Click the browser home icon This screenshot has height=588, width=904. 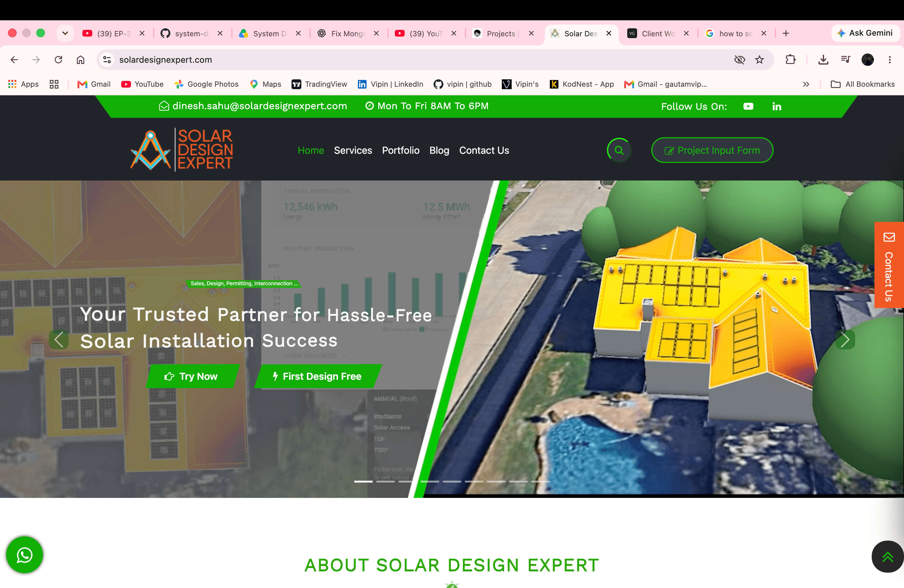click(81, 60)
